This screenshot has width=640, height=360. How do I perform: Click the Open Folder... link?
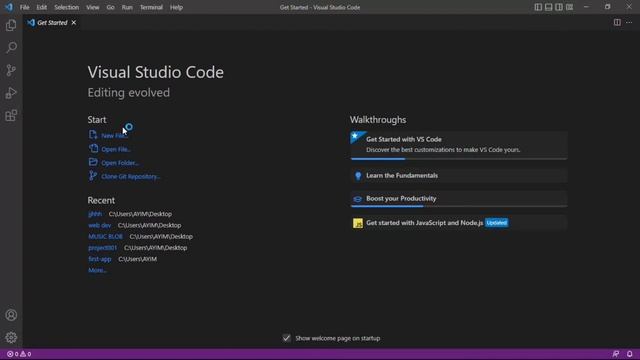coord(120,163)
